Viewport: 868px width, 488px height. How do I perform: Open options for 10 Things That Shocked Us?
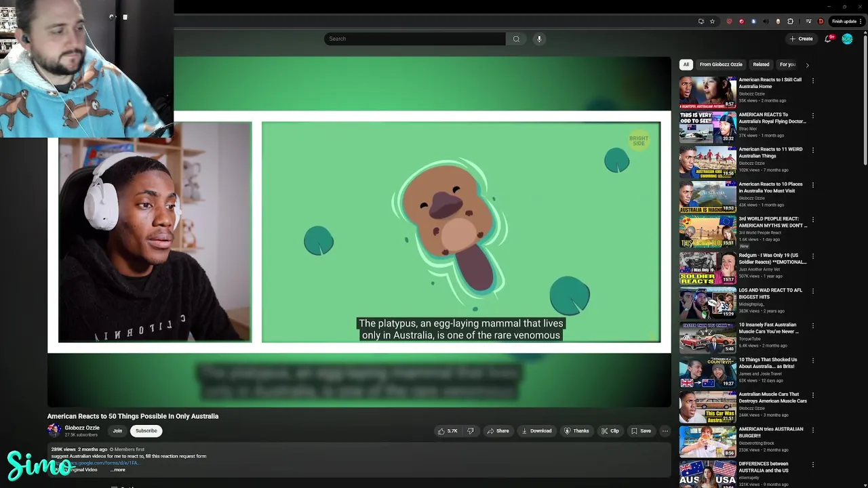(x=812, y=361)
